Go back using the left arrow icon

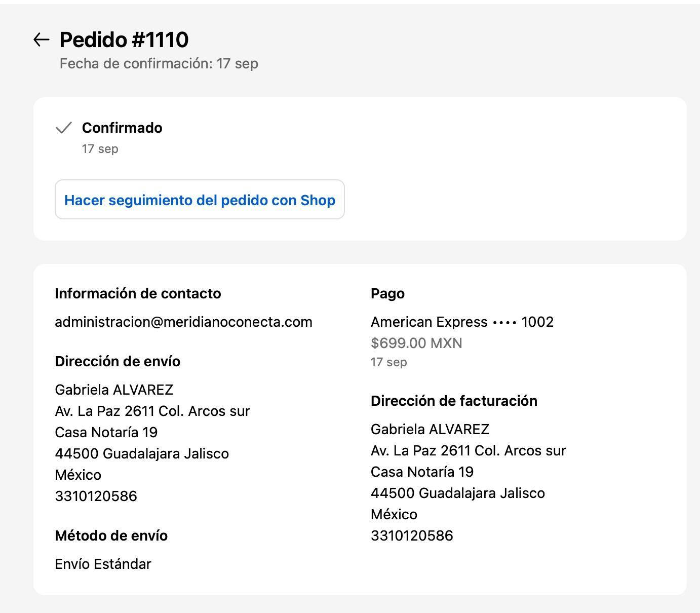click(x=41, y=40)
